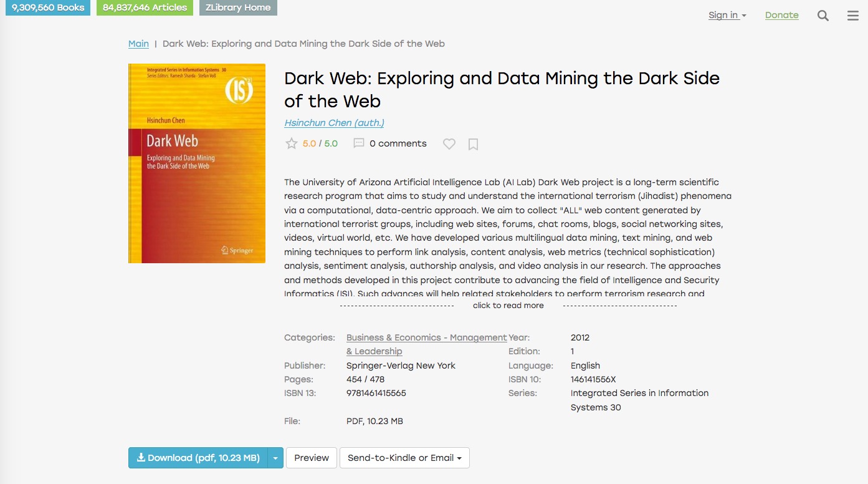Download the PDF, 10.23 MB
This screenshot has width=868, height=484.
(x=198, y=458)
